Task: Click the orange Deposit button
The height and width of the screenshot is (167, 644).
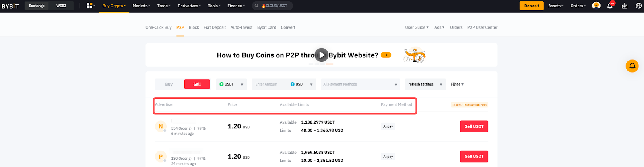Action: (531, 6)
